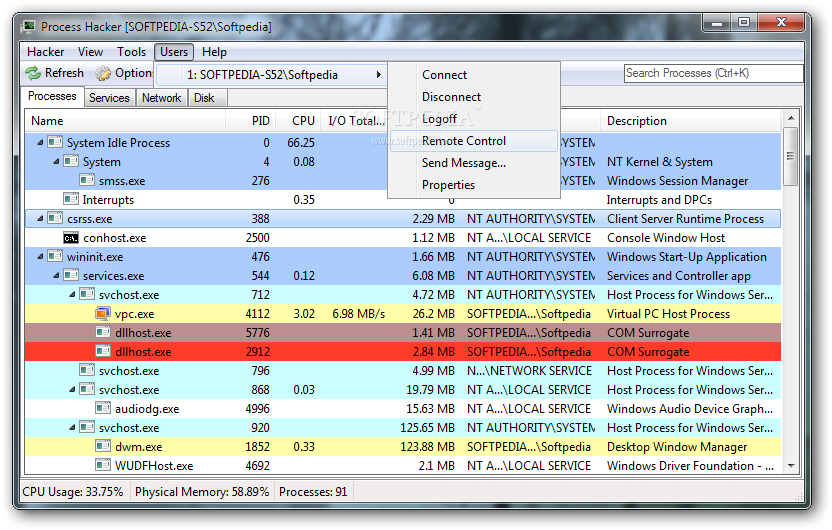The height and width of the screenshot is (530, 832).
Task: Collapse the wininit.exe tree node
Action: (x=40, y=257)
